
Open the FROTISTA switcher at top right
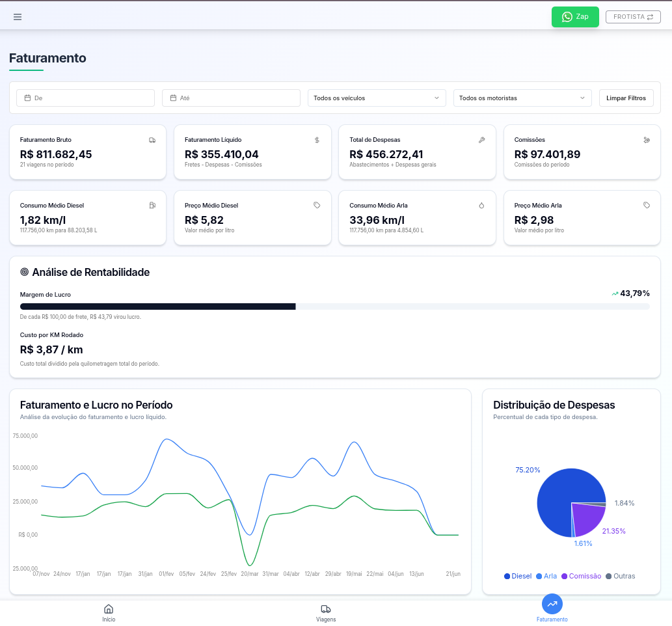click(633, 16)
